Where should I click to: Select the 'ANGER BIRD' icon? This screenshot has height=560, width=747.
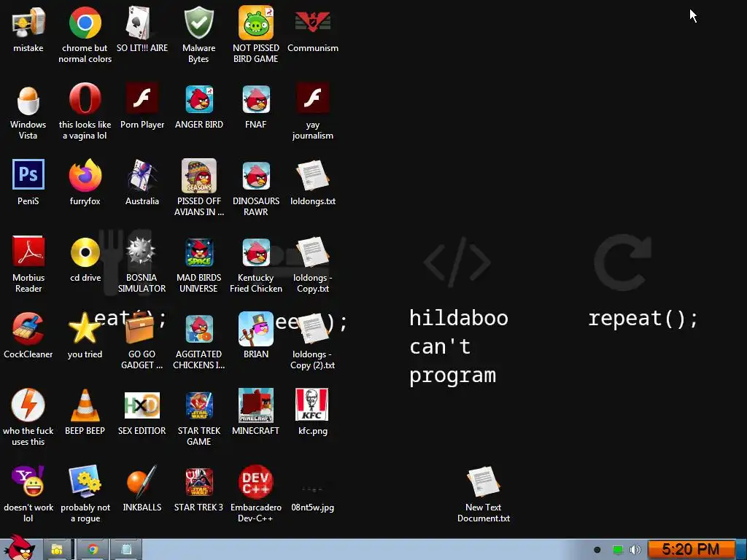[198, 99]
